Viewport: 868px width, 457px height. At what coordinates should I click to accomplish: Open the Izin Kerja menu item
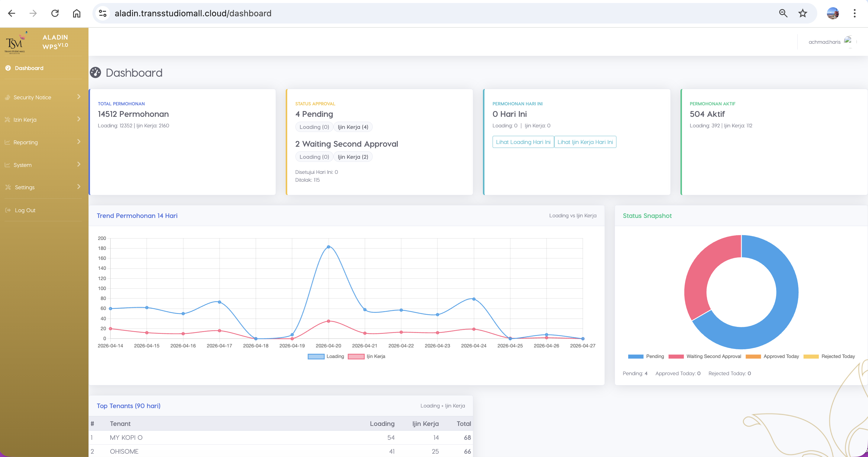25,120
